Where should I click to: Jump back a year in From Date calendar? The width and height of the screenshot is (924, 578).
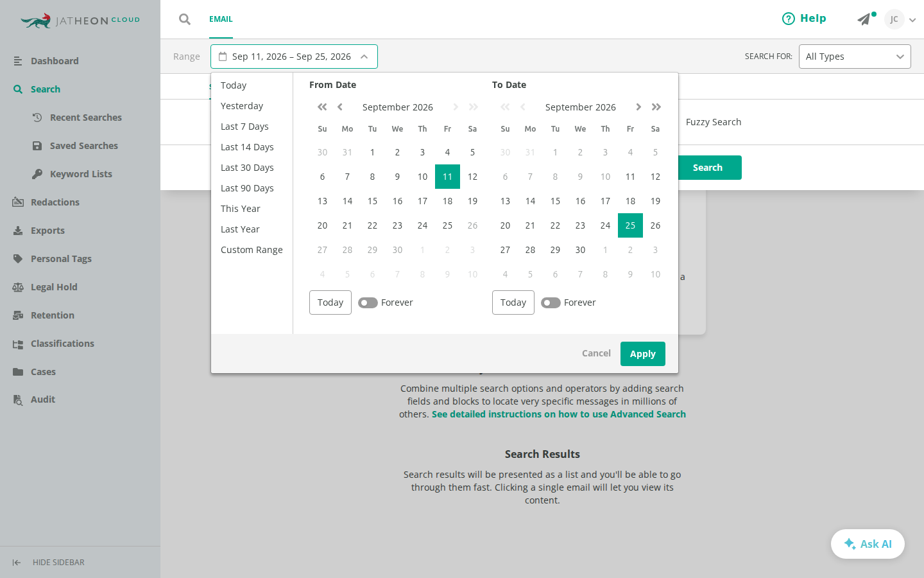point(322,107)
